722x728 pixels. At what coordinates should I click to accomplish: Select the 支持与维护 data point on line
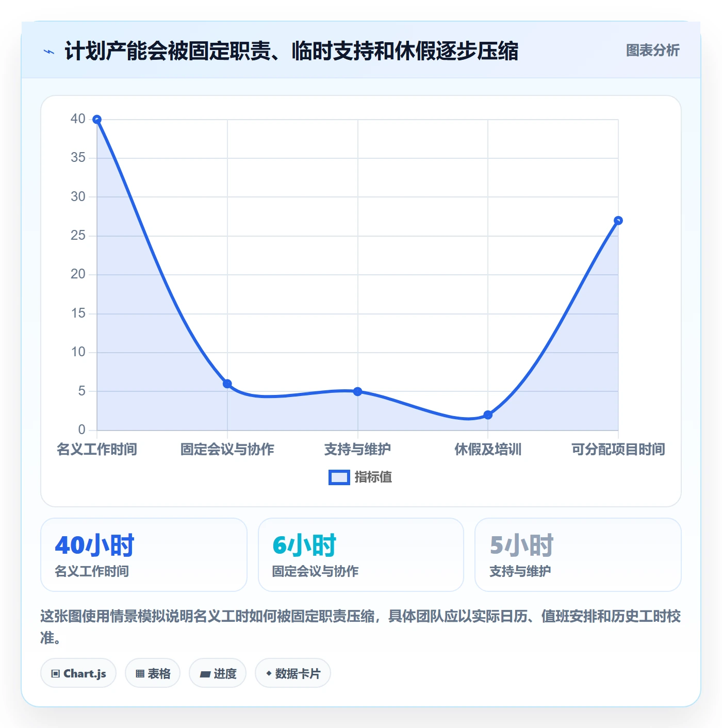coord(357,391)
